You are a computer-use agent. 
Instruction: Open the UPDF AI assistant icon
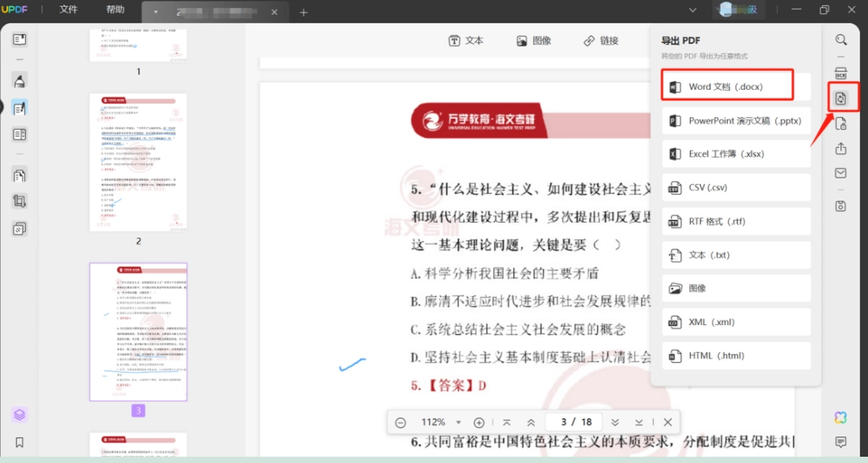[841, 417]
